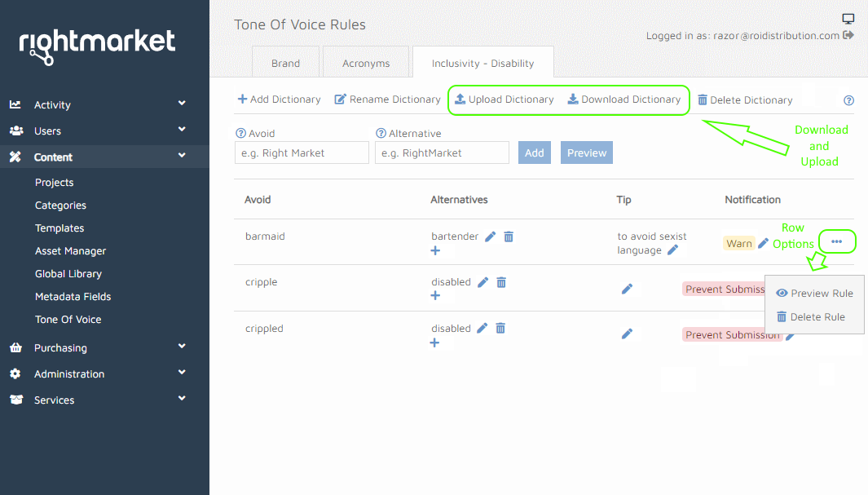Open Asset Manager in the sidebar
This screenshot has width=868, height=495.
point(70,251)
